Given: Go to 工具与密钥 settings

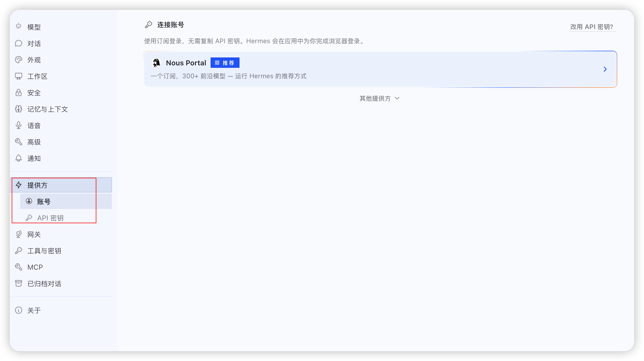Looking at the screenshot, I should [x=61, y=251].
